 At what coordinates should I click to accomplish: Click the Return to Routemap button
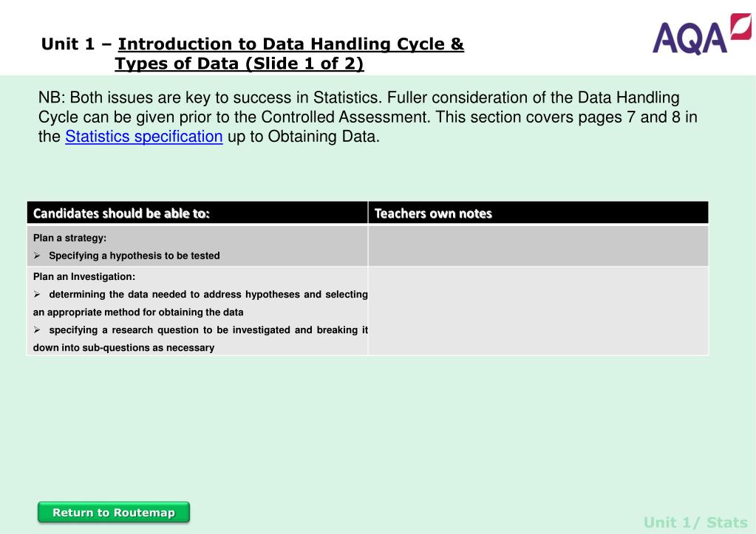coord(114,513)
